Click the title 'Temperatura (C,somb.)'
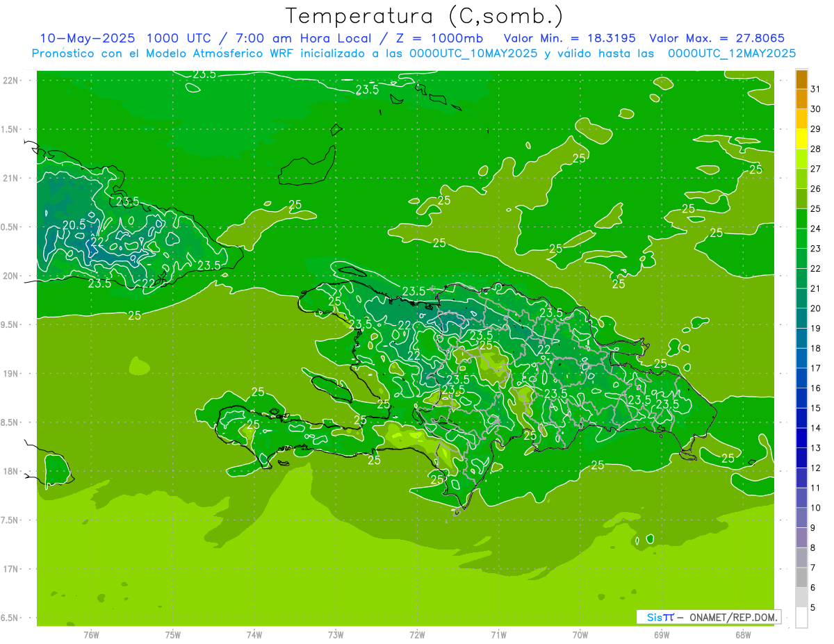The image size is (834, 644). (425, 16)
